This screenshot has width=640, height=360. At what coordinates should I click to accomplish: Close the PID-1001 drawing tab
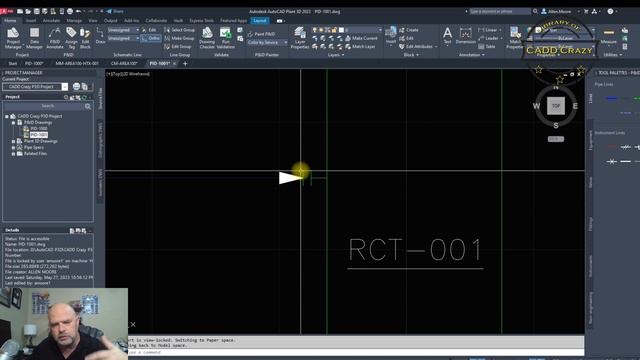[x=175, y=64]
